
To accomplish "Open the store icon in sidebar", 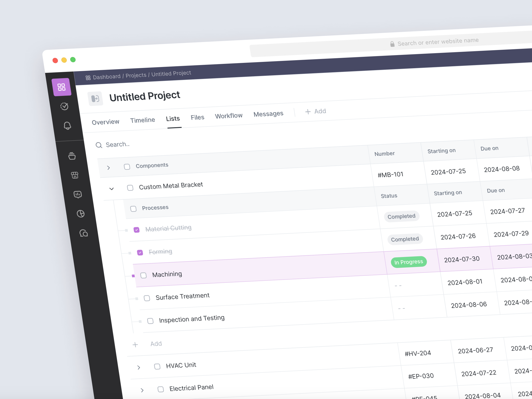I will (x=75, y=175).
